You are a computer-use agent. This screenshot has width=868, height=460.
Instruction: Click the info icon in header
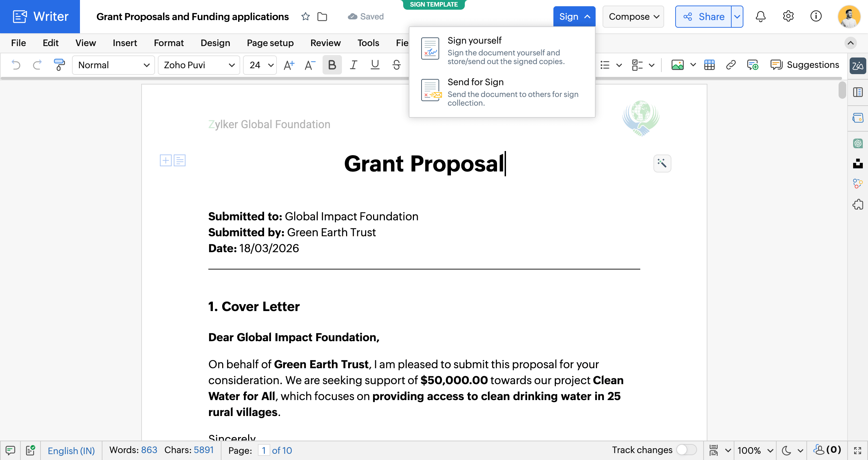[x=816, y=16]
